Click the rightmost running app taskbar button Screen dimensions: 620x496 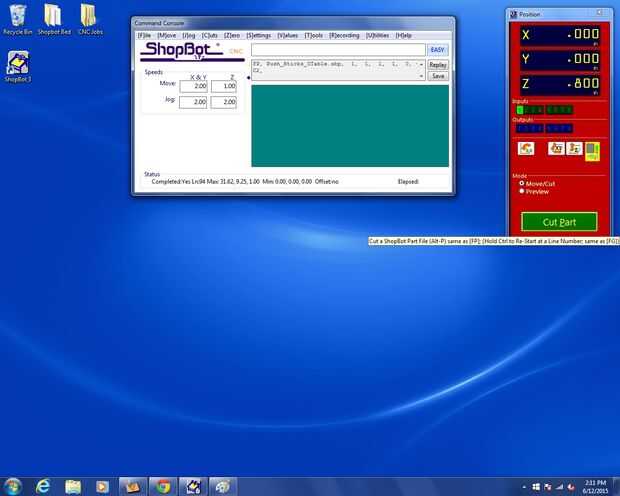coord(223,487)
